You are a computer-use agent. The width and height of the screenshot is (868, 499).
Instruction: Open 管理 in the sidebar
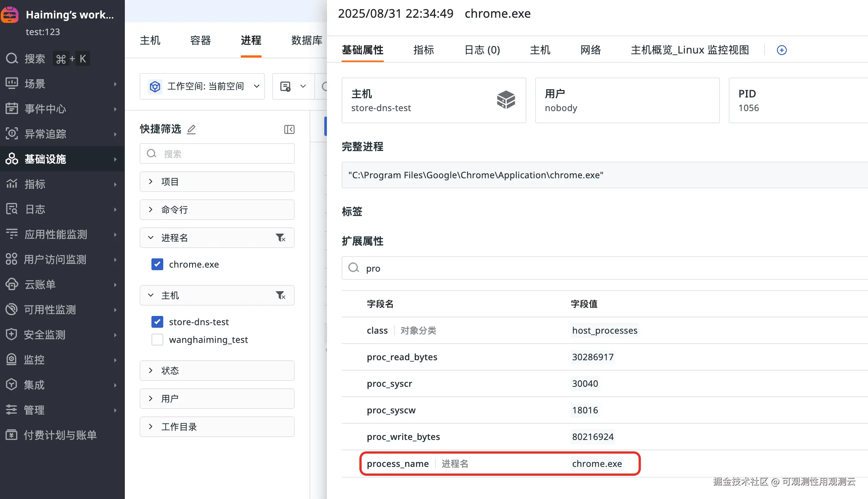(62, 410)
